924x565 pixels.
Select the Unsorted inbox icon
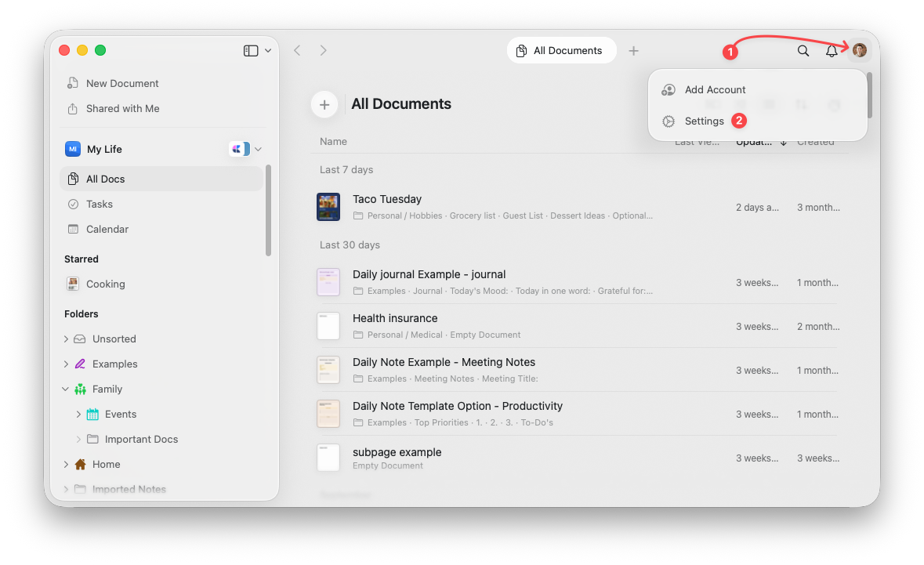[x=80, y=339]
